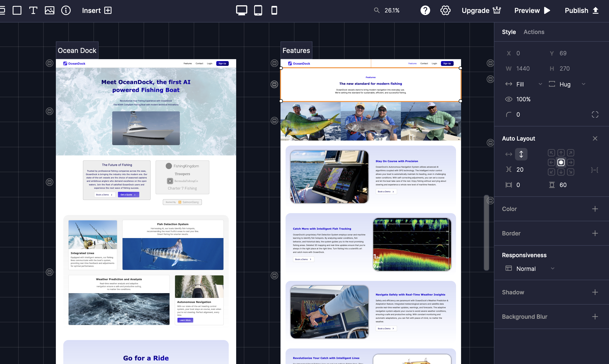The image size is (609, 364).
Task: Select the Features page label
Action: pos(296,50)
